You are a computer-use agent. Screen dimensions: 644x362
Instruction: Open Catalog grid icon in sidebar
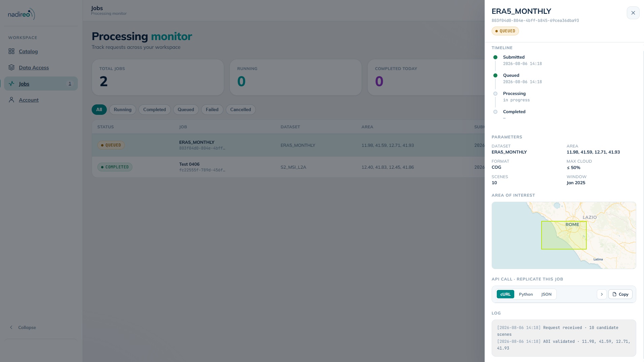[x=11, y=51]
